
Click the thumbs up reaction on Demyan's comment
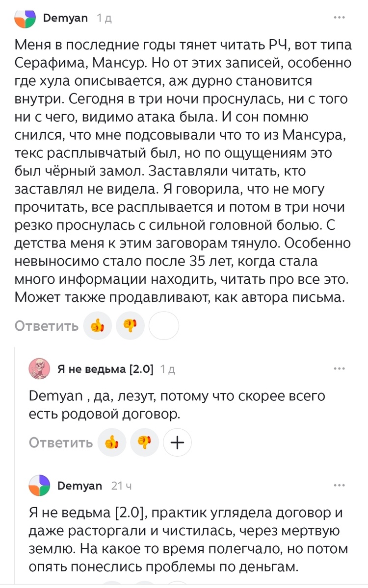point(97,325)
